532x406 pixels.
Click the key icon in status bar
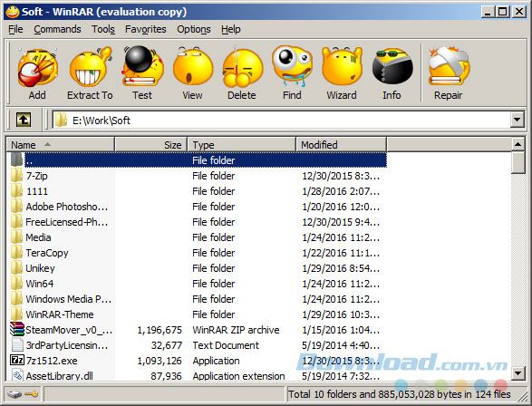pos(32,394)
